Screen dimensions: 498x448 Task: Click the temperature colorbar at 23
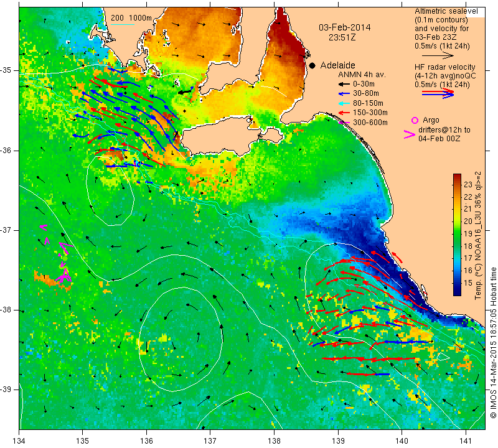click(x=457, y=184)
